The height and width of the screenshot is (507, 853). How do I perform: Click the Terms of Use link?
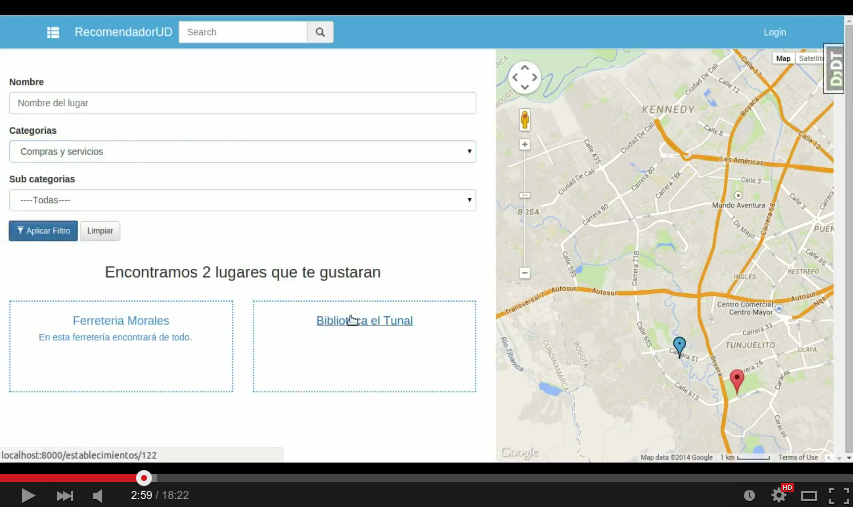click(x=798, y=457)
